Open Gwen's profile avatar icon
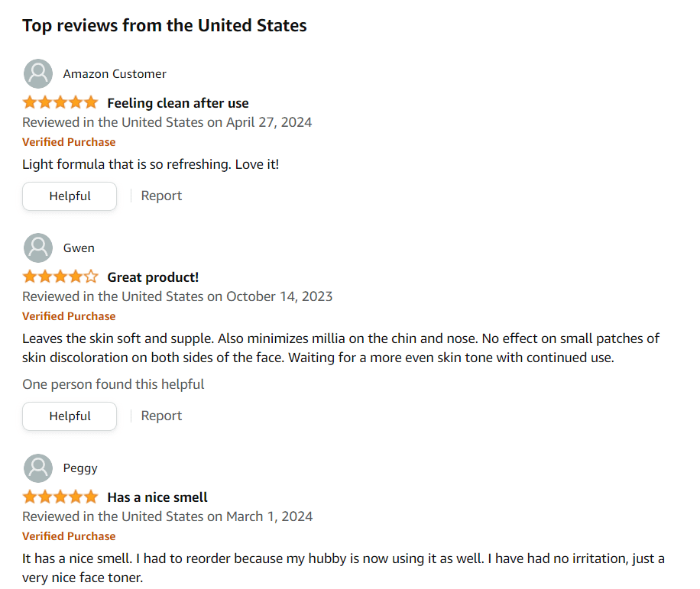Screen dimensions: 700x589 click(38, 248)
